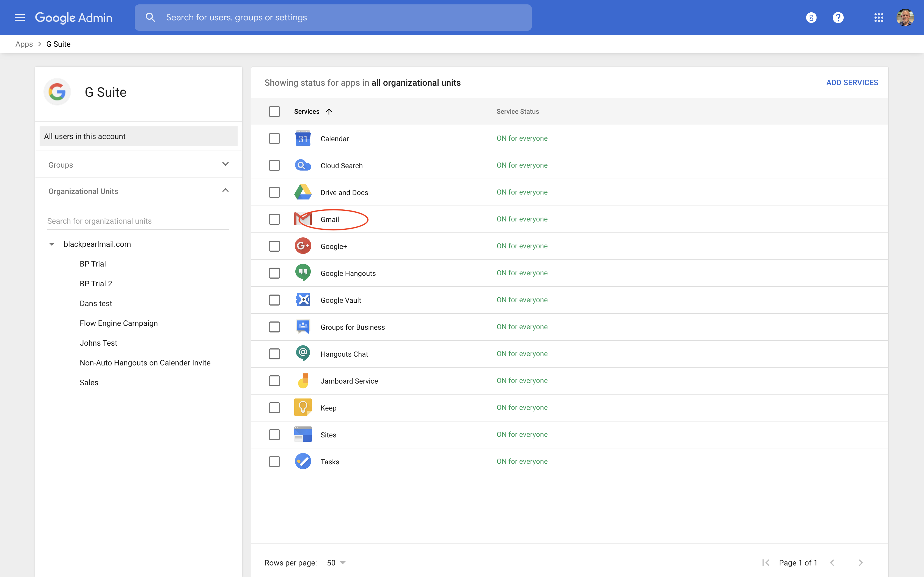Open the hamburger main menu
Screen dimensions: 924x577
(x=20, y=18)
